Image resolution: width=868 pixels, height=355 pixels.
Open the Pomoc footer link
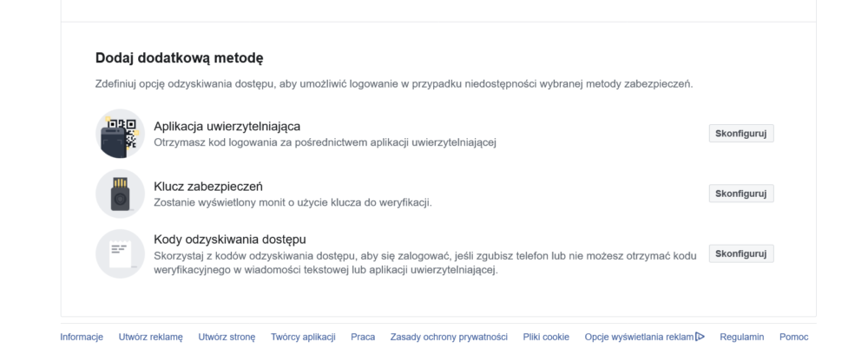tap(794, 337)
